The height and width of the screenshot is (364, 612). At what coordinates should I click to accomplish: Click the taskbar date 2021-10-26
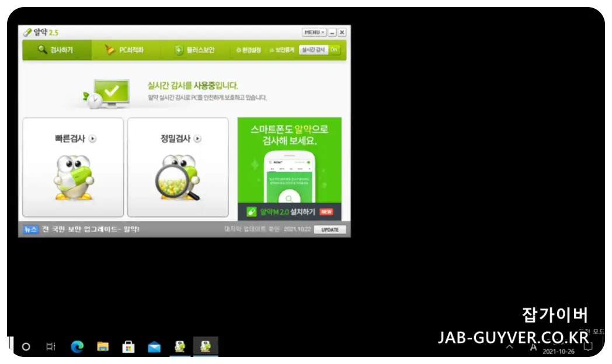coord(558,352)
